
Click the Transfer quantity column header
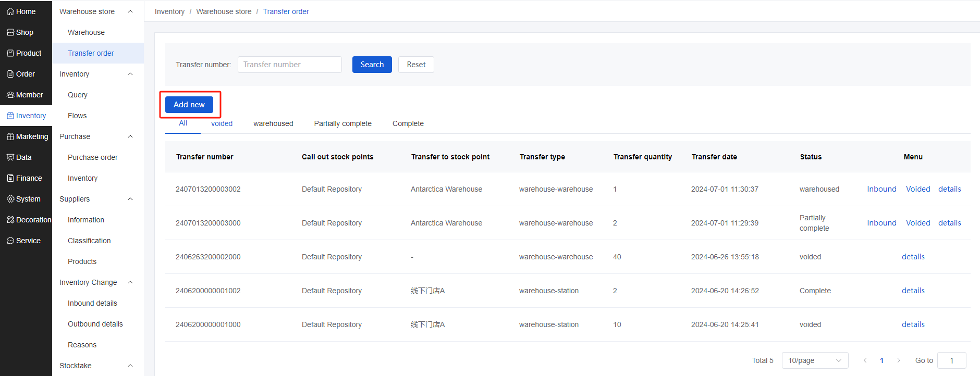(642, 157)
